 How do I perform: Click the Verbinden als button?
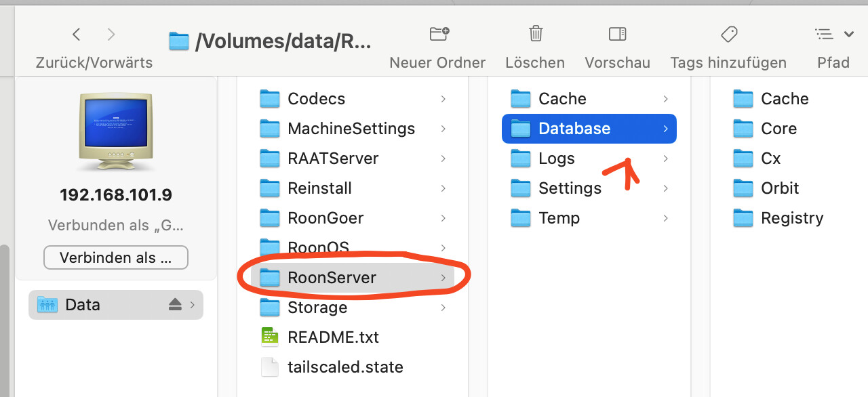pos(115,258)
